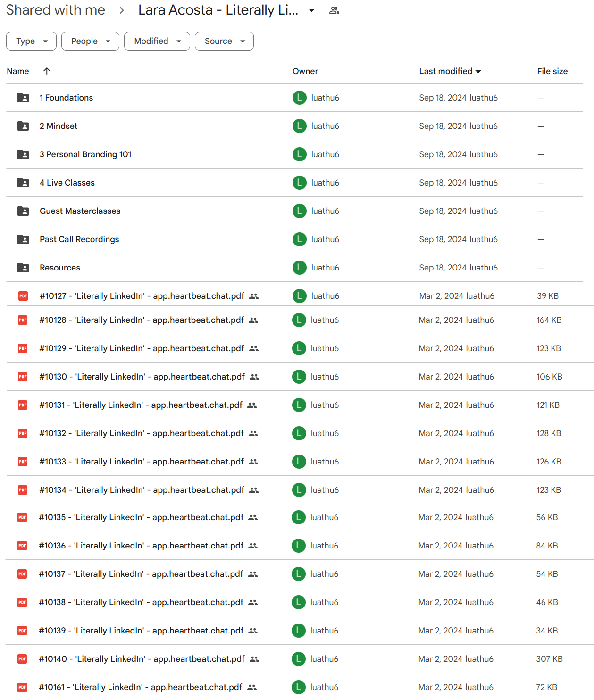Click PDF icon for file #10128
The width and height of the screenshot is (594, 700).
click(23, 320)
